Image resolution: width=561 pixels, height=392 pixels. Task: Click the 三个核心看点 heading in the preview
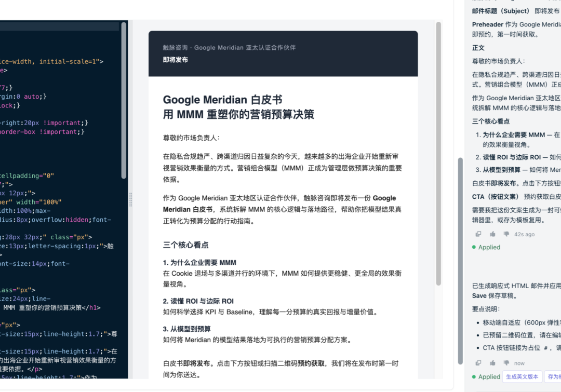pyautogui.click(x=185, y=245)
